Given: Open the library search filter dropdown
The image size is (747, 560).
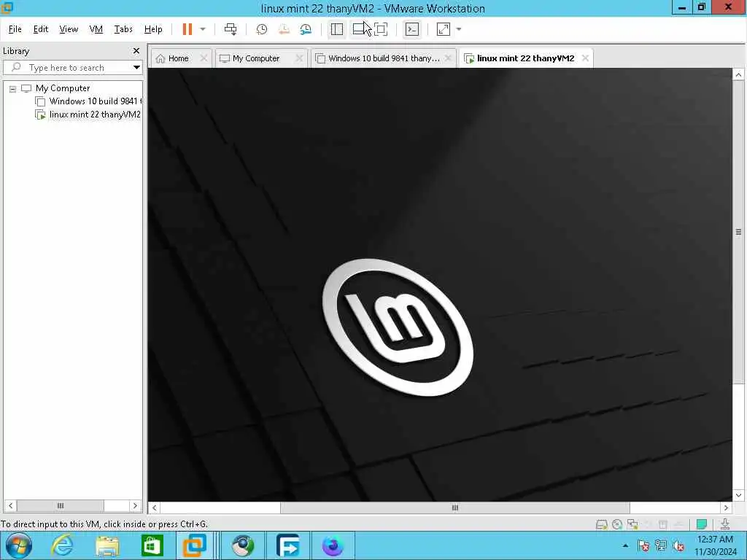Looking at the screenshot, I should point(136,68).
